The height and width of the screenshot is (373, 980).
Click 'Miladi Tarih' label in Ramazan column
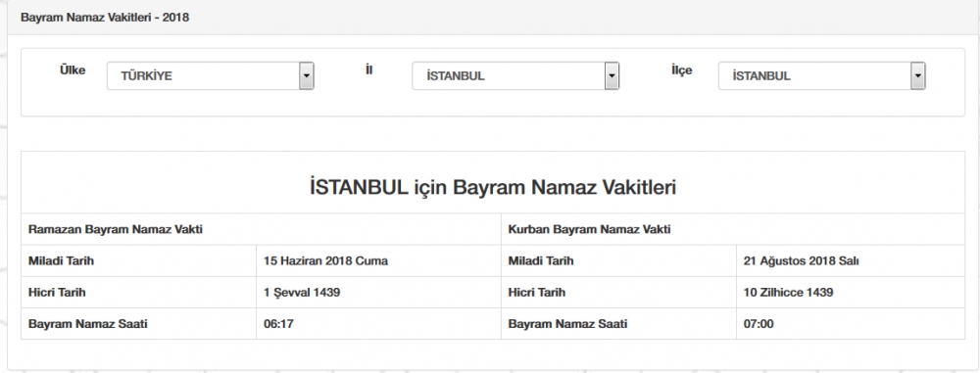tap(61, 260)
